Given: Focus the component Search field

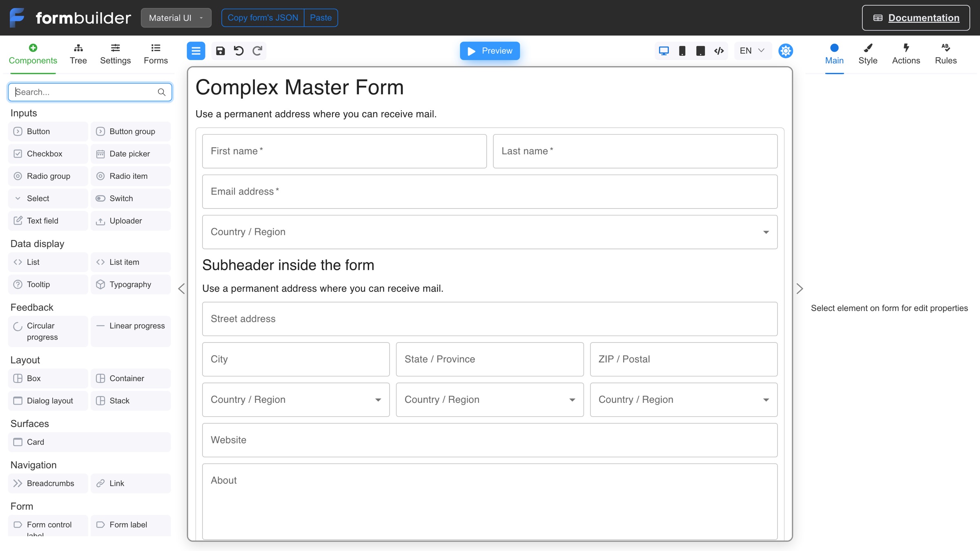Looking at the screenshot, I should point(90,92).
